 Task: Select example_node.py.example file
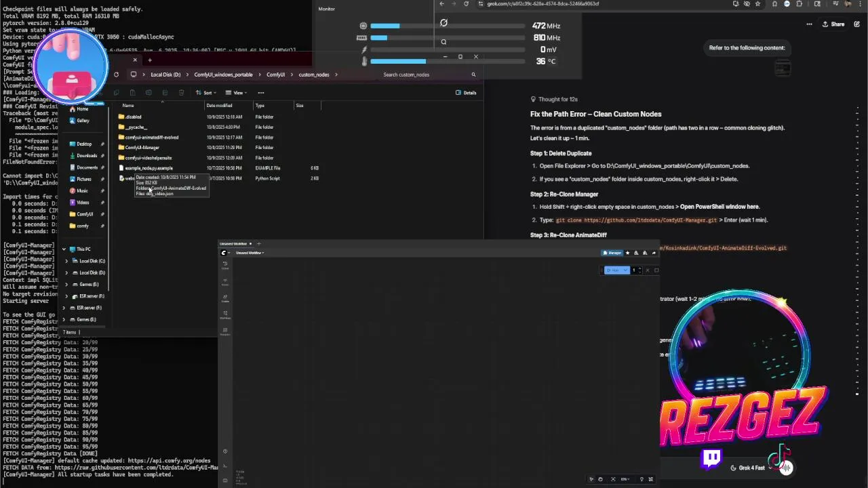tap(146, 168)
